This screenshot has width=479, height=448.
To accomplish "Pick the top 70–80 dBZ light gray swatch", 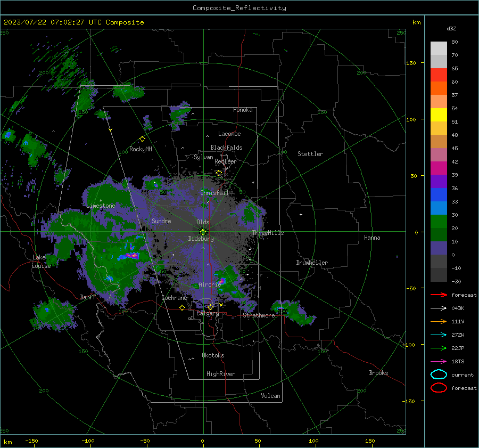I will tap(439, 48).
